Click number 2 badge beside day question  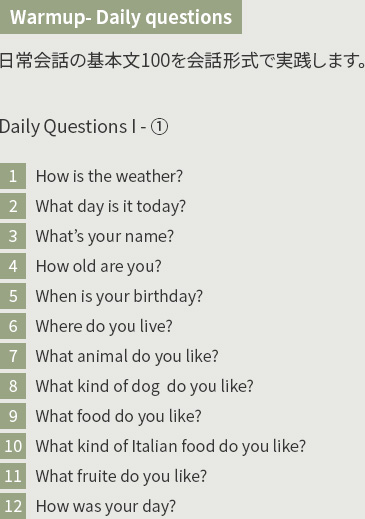(x=13, y=206)
